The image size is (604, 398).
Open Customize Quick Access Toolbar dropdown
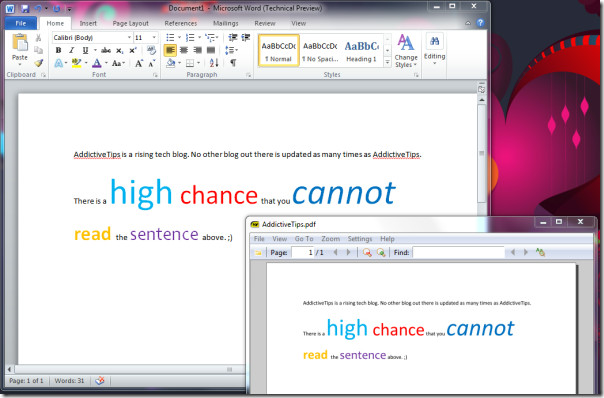(x=69, y=8)
